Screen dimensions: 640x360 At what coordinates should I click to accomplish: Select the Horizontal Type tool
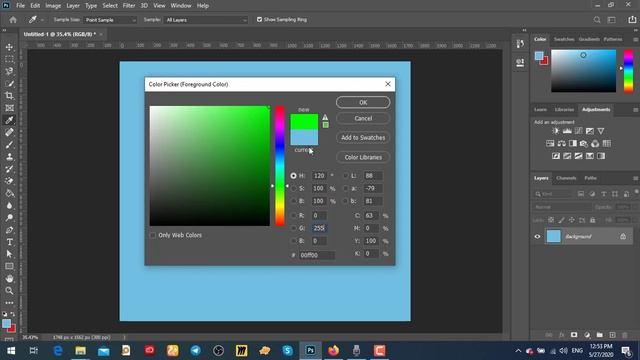click(x=9, y=242)
